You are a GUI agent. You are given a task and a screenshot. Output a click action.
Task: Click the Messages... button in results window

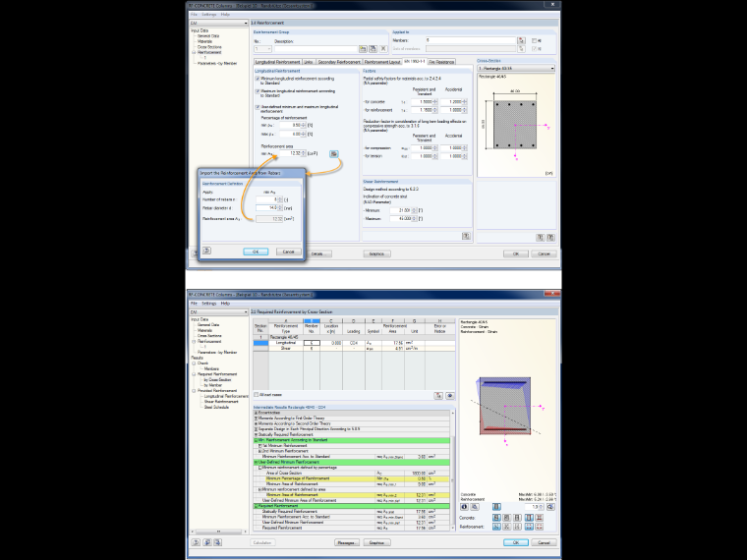347,542
